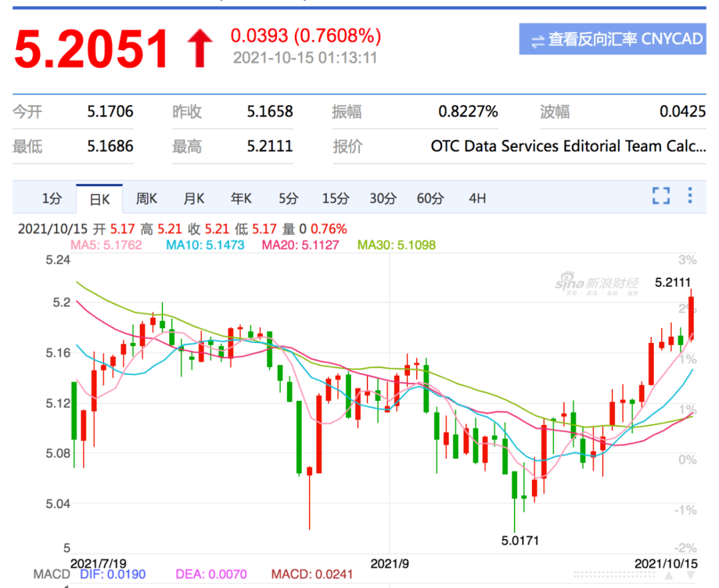Switch to the 周K weekly tab
The image size is (719, 588).
click(146, 198)
